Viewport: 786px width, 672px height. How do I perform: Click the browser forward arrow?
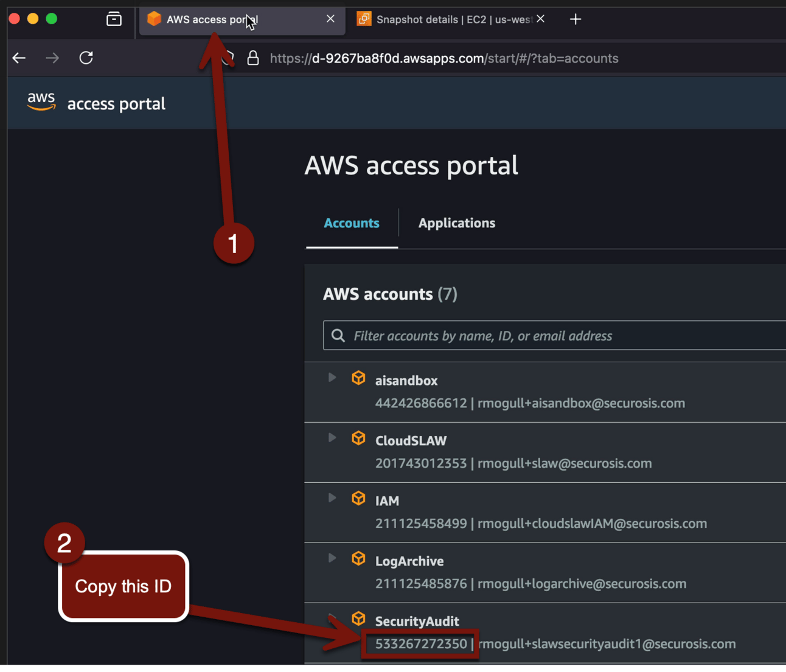(52, 58)
